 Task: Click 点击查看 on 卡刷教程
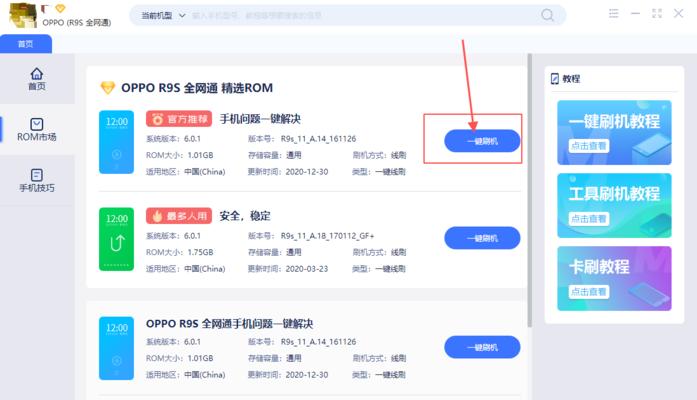(x=589, y=292)
